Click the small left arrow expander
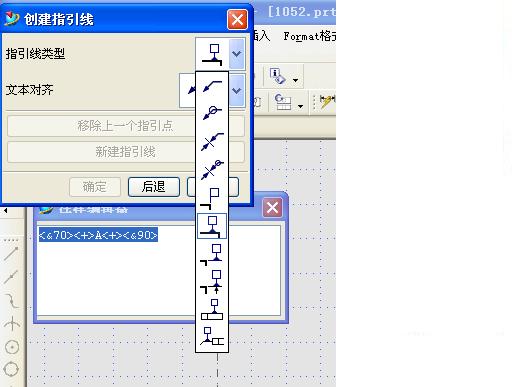This screenshot has height=387, width=512. pos(5,210)
